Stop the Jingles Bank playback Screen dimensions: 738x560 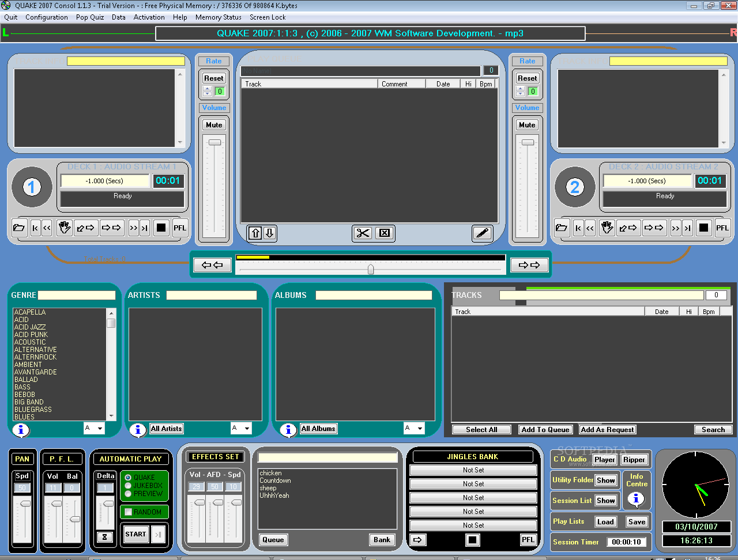(473, 540)
